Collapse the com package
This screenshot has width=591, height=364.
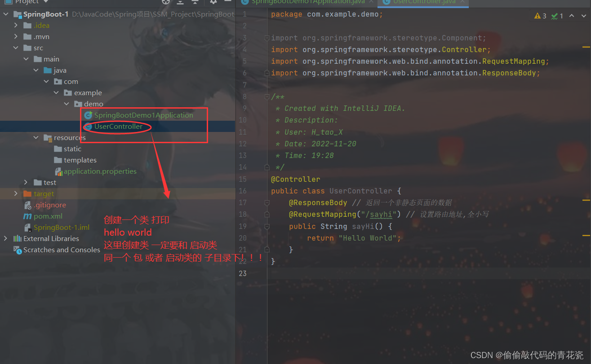pyautogui.click(x=46, y=82)
